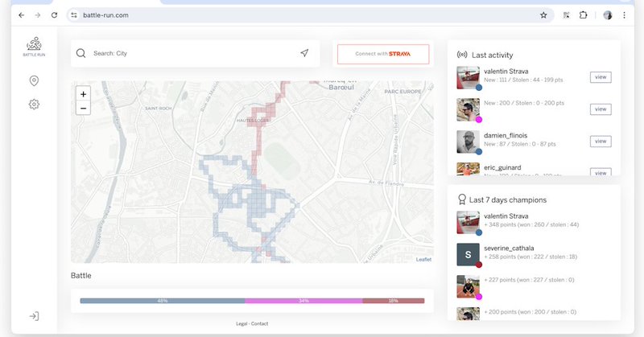
Task: Open site information icon in address bar
Action: tap(74, 15)
